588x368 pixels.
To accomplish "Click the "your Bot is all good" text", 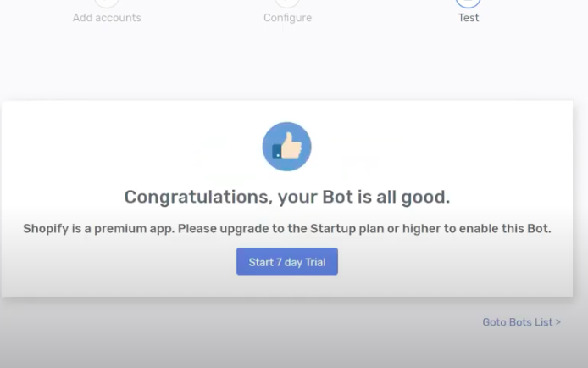I will point(366,198).
